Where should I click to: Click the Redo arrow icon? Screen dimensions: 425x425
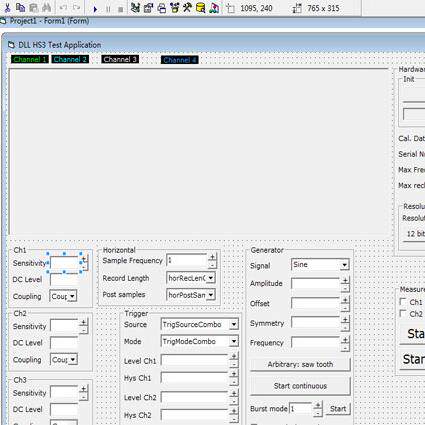pyautogui.click(x=76, y=8)
